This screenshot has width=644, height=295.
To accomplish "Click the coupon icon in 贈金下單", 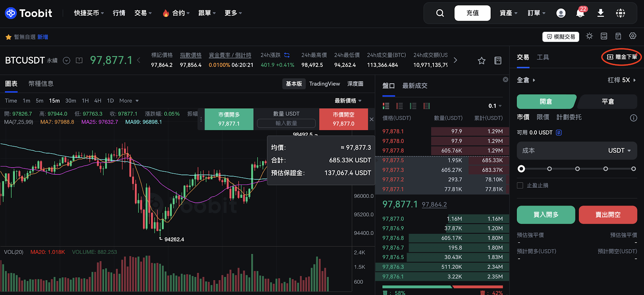I will point(610,57).
